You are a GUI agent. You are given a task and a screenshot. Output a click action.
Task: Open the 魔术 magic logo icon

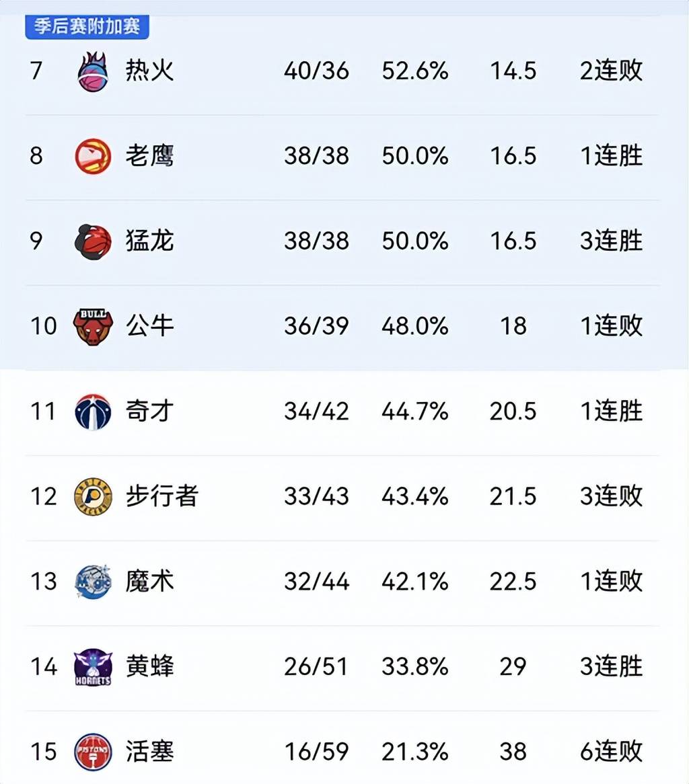[93, 582]
